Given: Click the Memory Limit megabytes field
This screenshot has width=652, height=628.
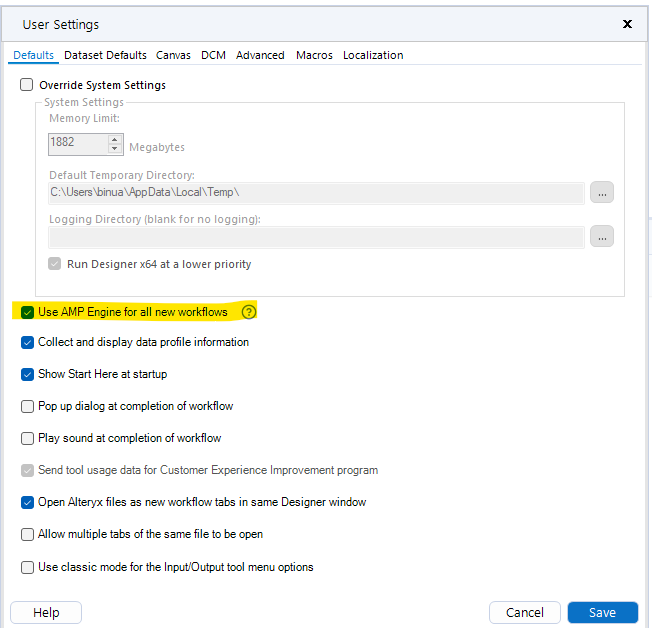Looking at the screenshot, I should (77, 143).
